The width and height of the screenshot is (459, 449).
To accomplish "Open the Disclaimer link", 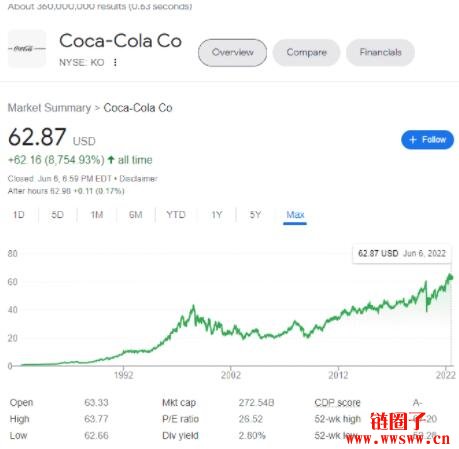I will click(138, 179).
